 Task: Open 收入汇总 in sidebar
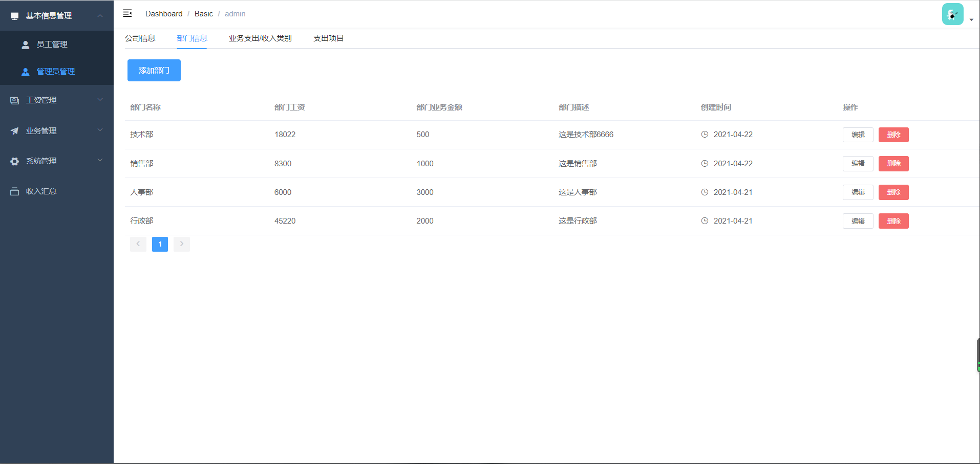pyautogui.click(x=57, y=191)
